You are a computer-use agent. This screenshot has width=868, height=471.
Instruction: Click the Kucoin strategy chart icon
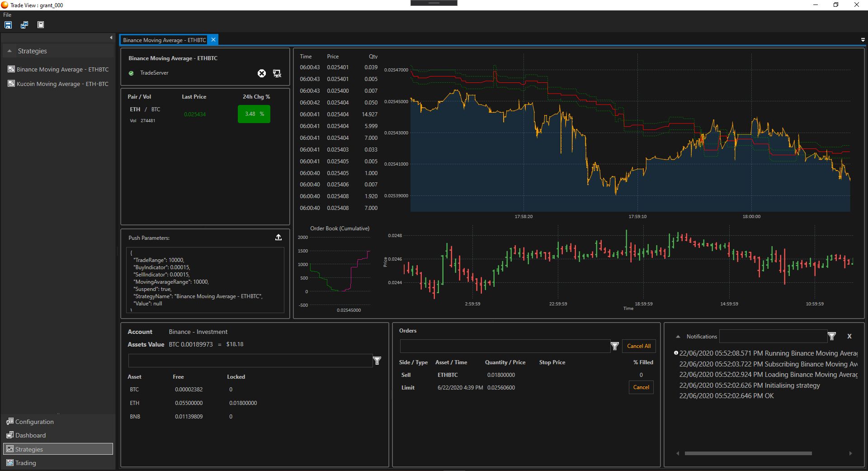[x=11, y=84]
